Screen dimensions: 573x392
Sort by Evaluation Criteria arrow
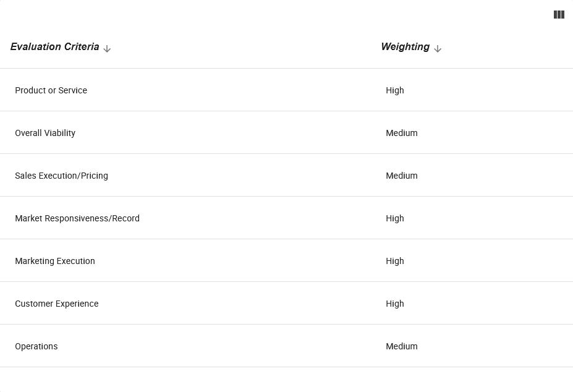point(107,49)
